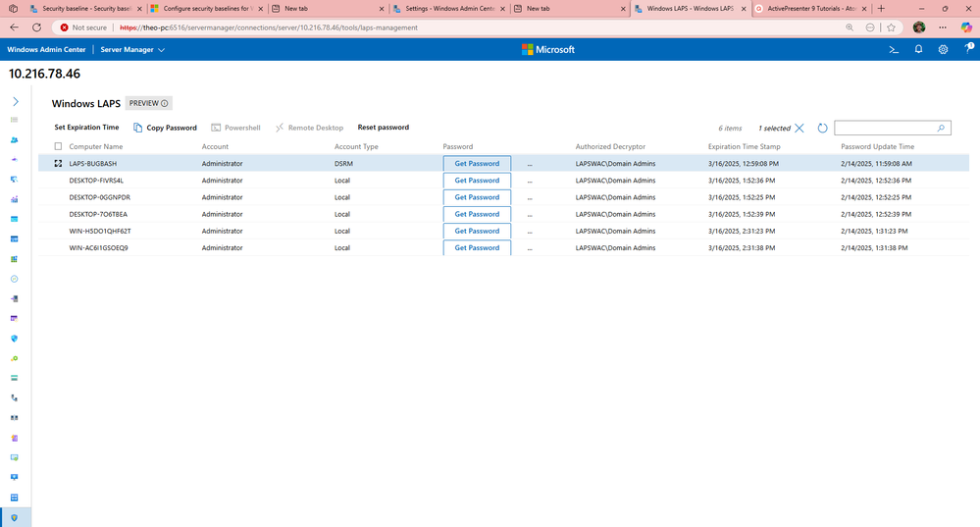
Task: Uncheck the LAPS-BUGBASH row checkbox
Action: pyautogui.click(x=58, y=163)
